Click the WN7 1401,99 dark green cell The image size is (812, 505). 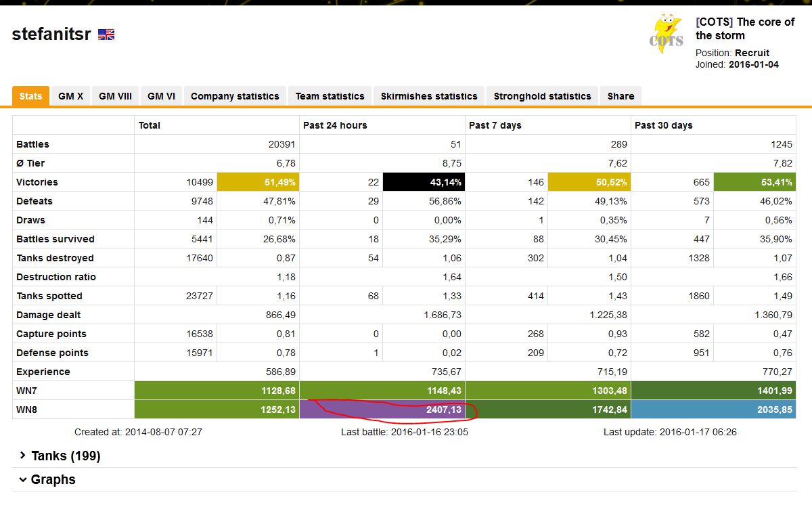713,391
